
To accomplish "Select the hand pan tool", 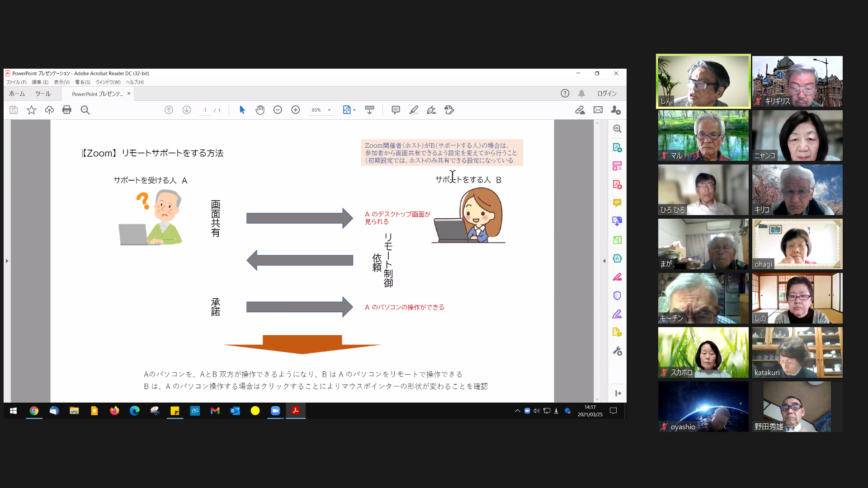I will coord(260,110).
